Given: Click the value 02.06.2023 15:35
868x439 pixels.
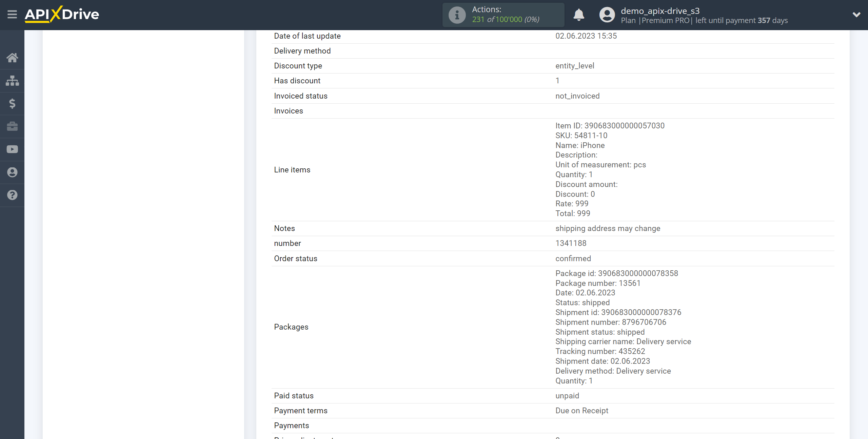Looking at the screenshot, I should coord(586,36).
